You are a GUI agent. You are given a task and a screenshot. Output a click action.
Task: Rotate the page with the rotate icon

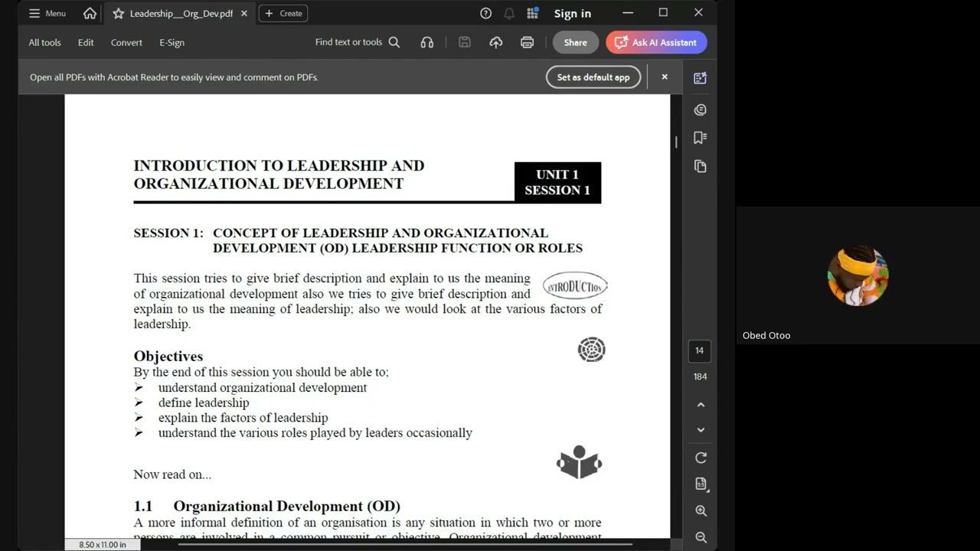click(x=701, y=458)
